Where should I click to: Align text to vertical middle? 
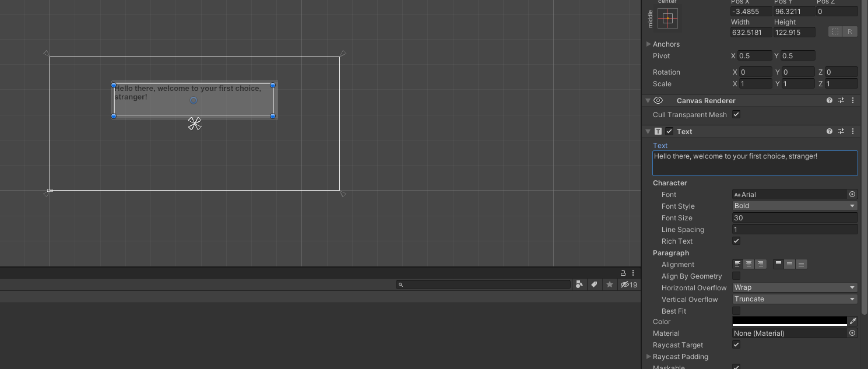point(790,264)
